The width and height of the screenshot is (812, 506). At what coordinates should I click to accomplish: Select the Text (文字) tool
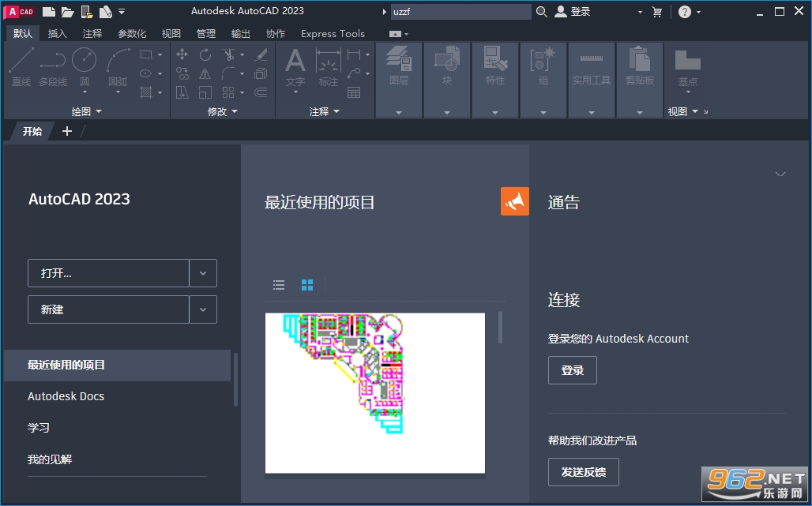(x=295, y=67)
